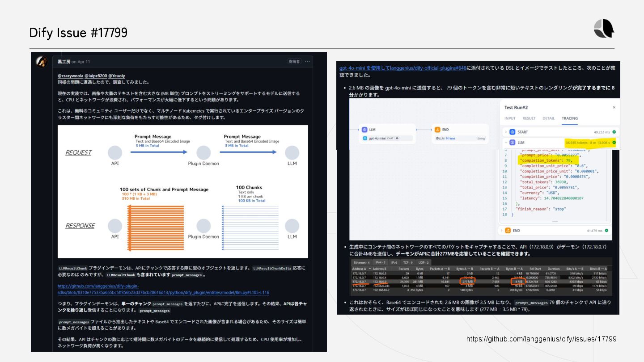Click the 'on Apr 11' comment timestamp
Screen dimensions: 644x362
coord(81,61)
